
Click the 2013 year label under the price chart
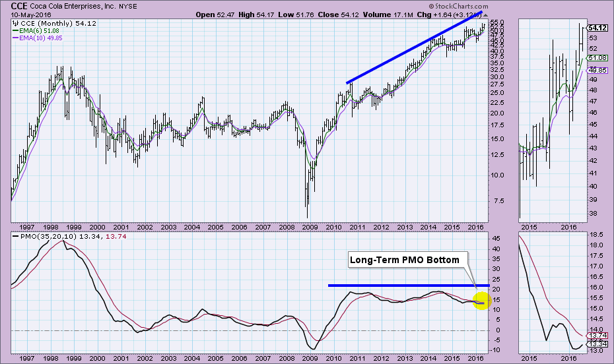[405, 227]
